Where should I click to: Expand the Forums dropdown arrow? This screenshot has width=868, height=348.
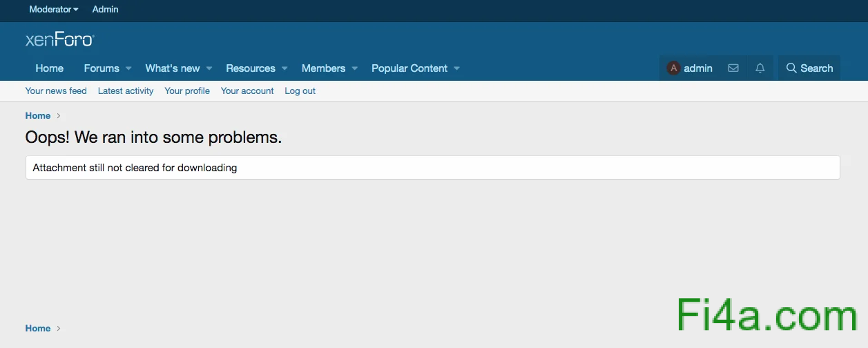128,68
